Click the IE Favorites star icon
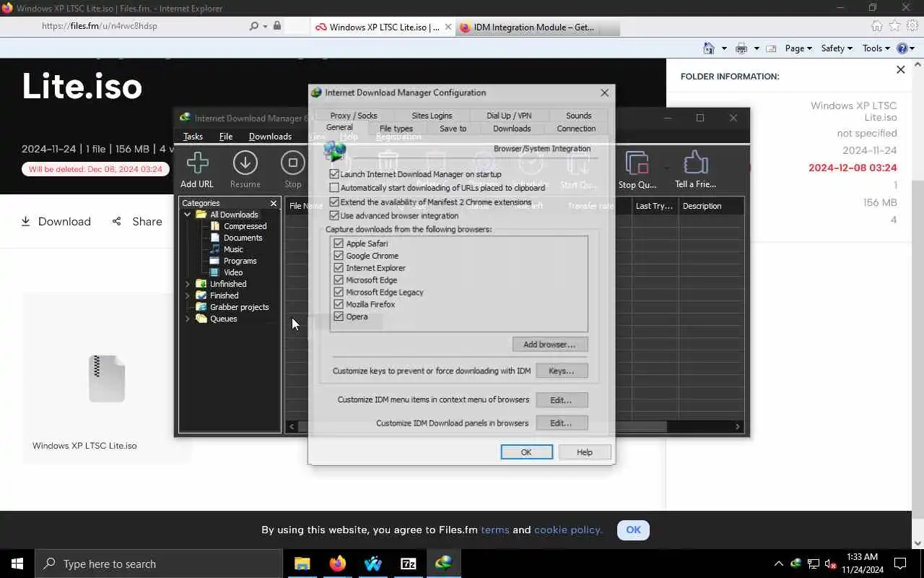The image size is (924, 578). 894,26
